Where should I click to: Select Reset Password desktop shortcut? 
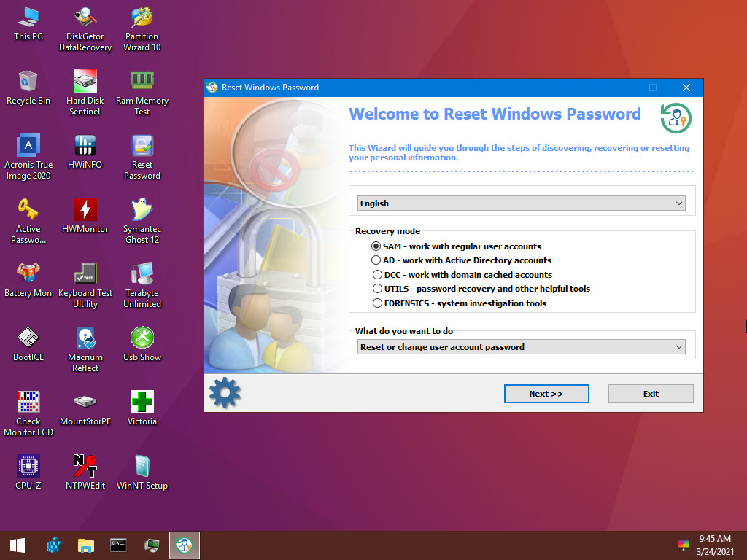coord(142,157)
